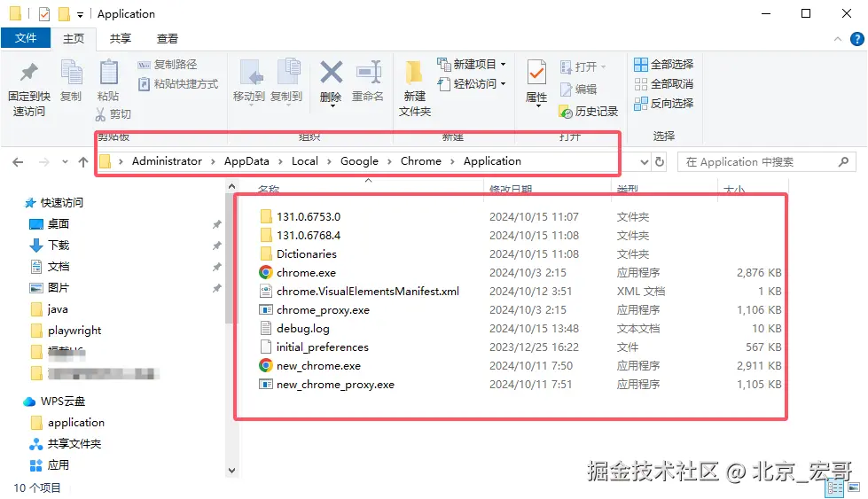The height and width of the screenshot is (499, 868).
Task: Switch to the Home ribbon tab
Action: (x=73, y=38)
